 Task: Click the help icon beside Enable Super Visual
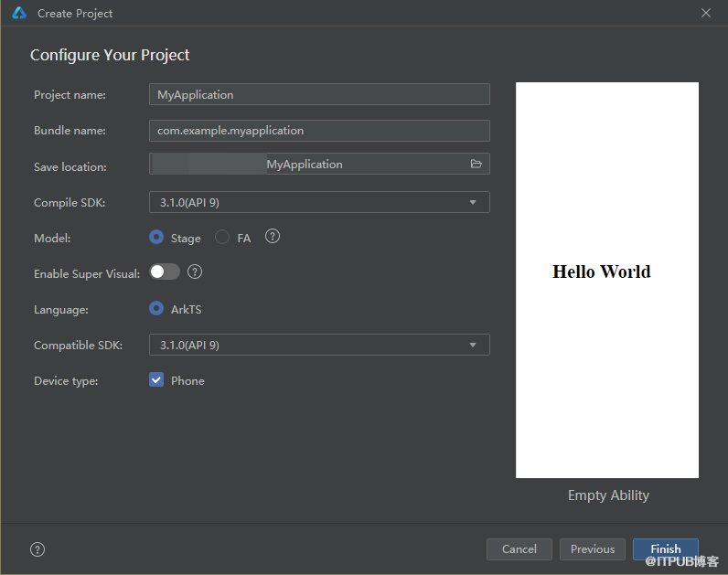[195, 272]
